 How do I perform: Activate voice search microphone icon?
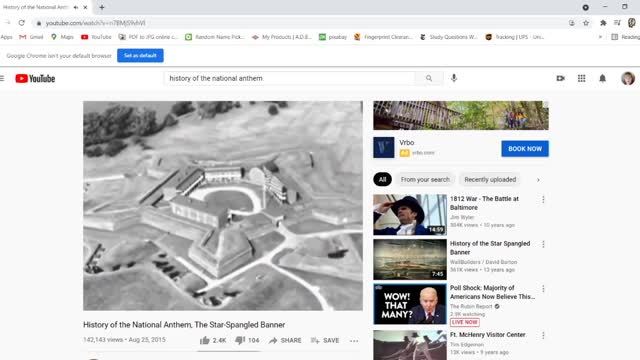454,78
